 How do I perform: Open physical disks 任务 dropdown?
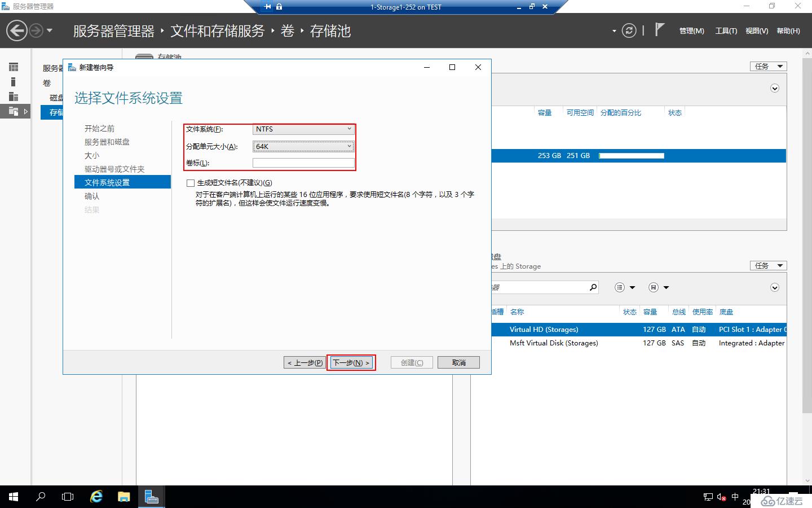pyautogui.click(x=768, y=265)
